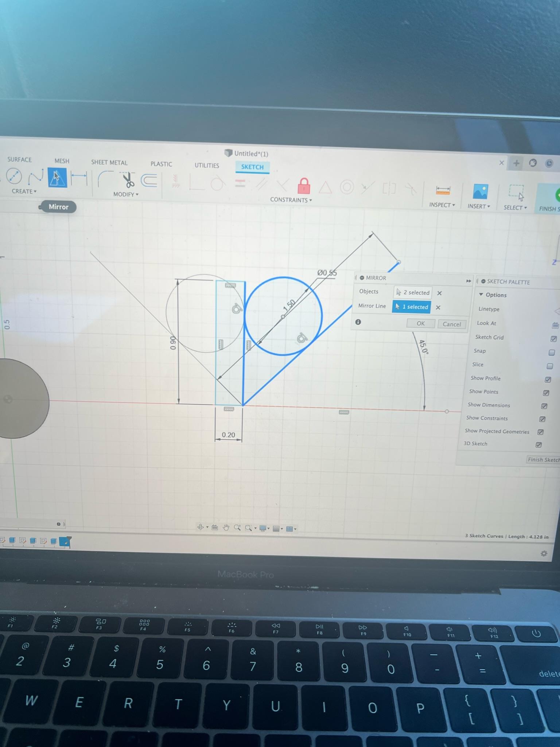Click the red Fix/Unfix lock icon

point(304,186)
